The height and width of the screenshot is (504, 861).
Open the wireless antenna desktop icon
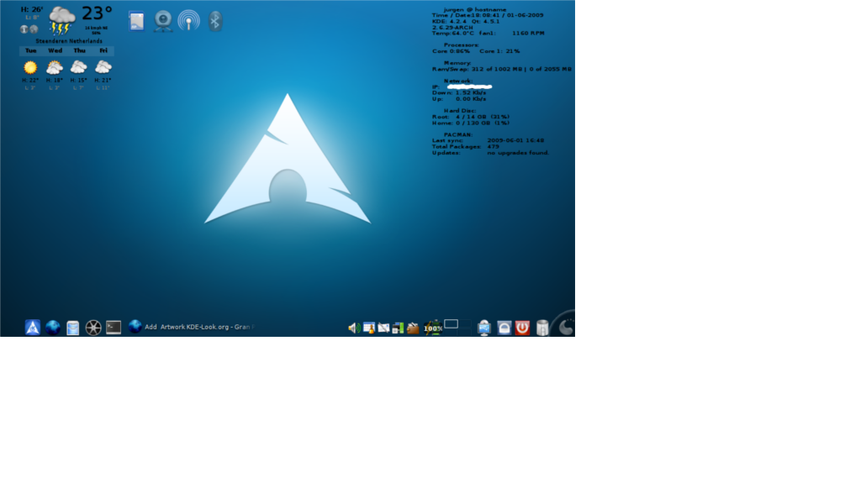click(x=189, y=21)
